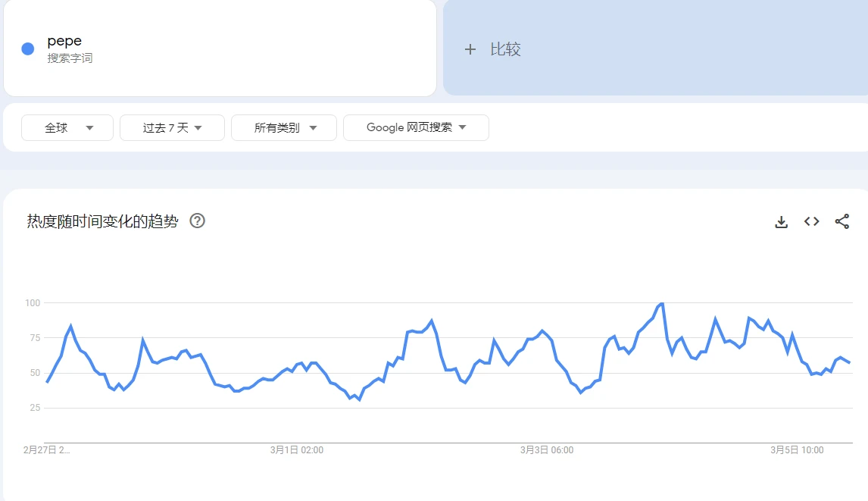Open the embed code view
This screenshot has height=501, width=868.
coord(811,221)
